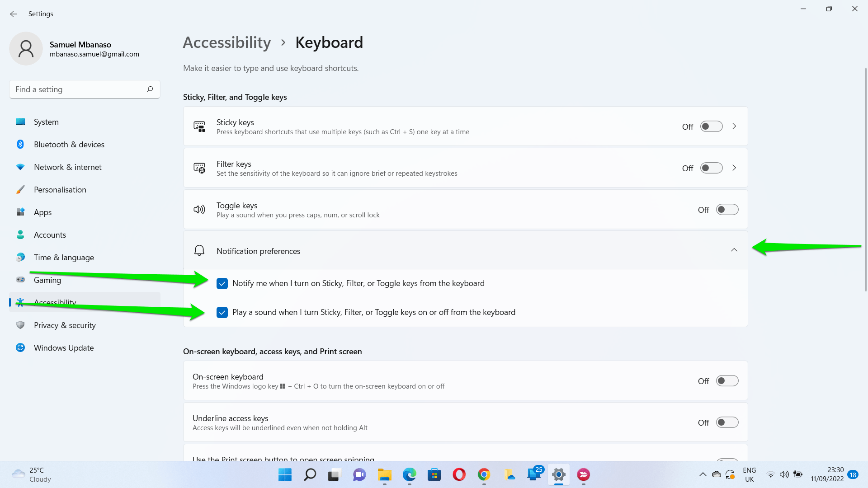868x488 pixels.
Task: Click the back arrow in Settings
Action: (14, 14)
